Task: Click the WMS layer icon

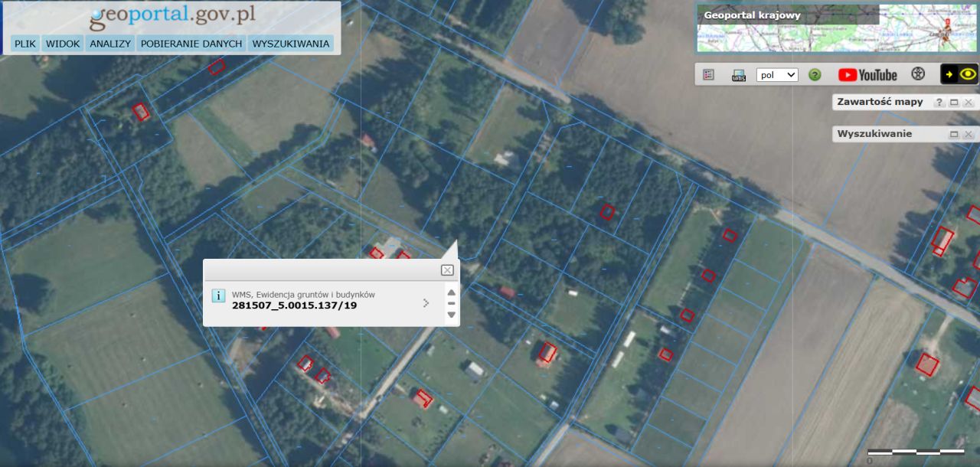Action: [x=739, y=75]
